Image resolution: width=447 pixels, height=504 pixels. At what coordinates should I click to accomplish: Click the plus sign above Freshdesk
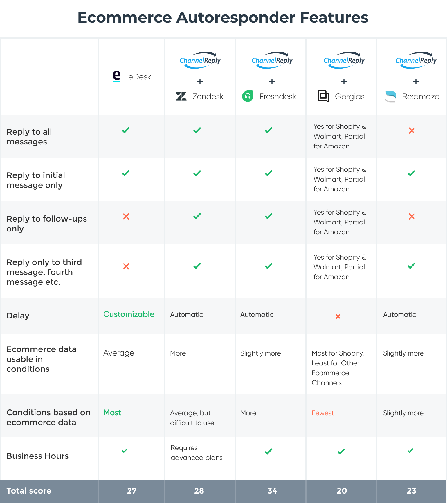(272, 81)
